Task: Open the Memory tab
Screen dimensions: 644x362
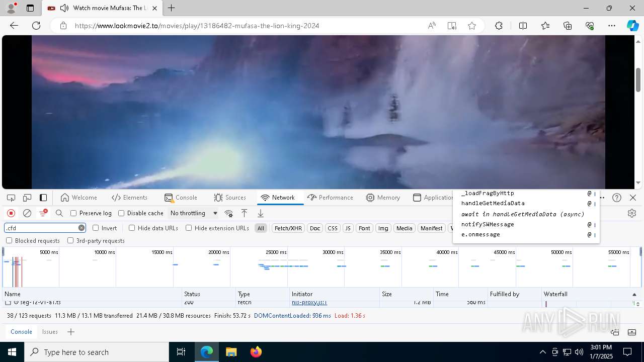Action: [x=383, y=198]
